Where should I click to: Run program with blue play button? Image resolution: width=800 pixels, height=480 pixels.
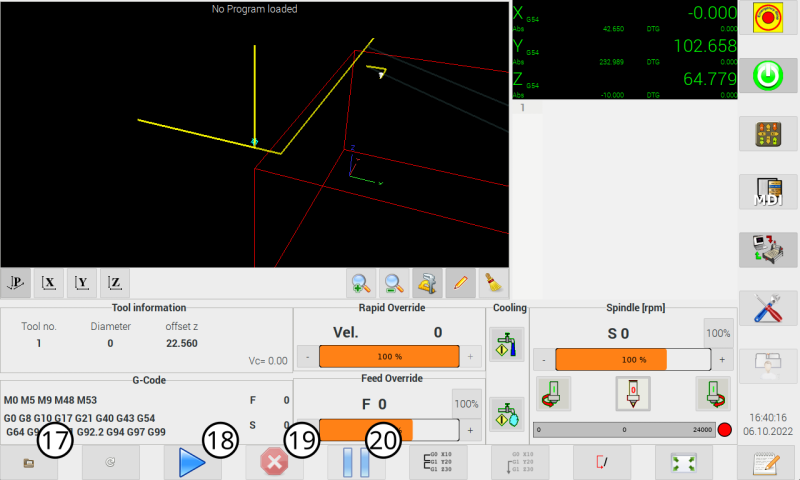[192, 463]
